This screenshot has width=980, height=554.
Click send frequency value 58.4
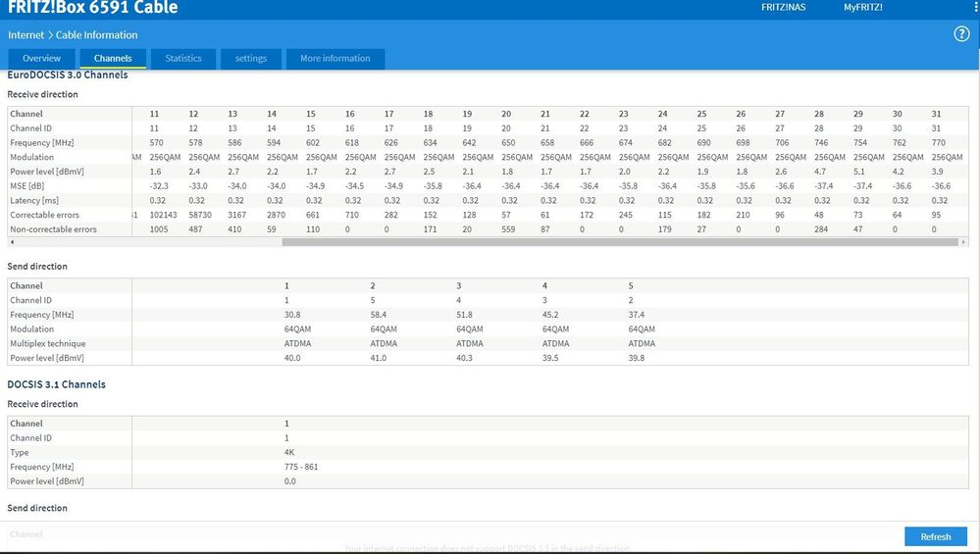click(x=378, y=315)
